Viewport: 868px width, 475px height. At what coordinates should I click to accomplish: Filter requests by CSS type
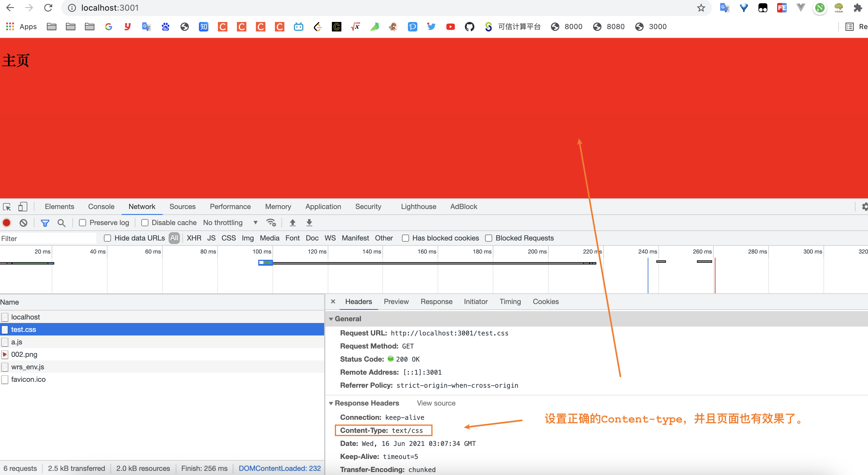click(229, 238)
